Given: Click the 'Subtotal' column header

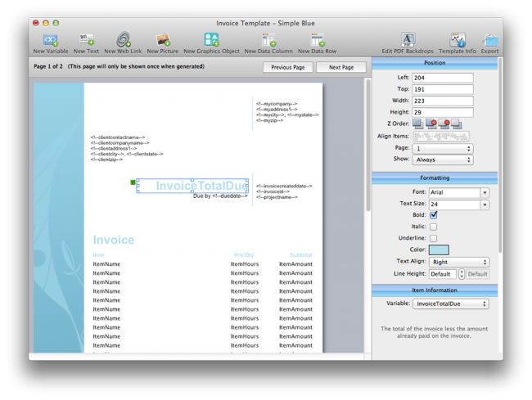Looking at the screenshot, I should tap(300, 255).
